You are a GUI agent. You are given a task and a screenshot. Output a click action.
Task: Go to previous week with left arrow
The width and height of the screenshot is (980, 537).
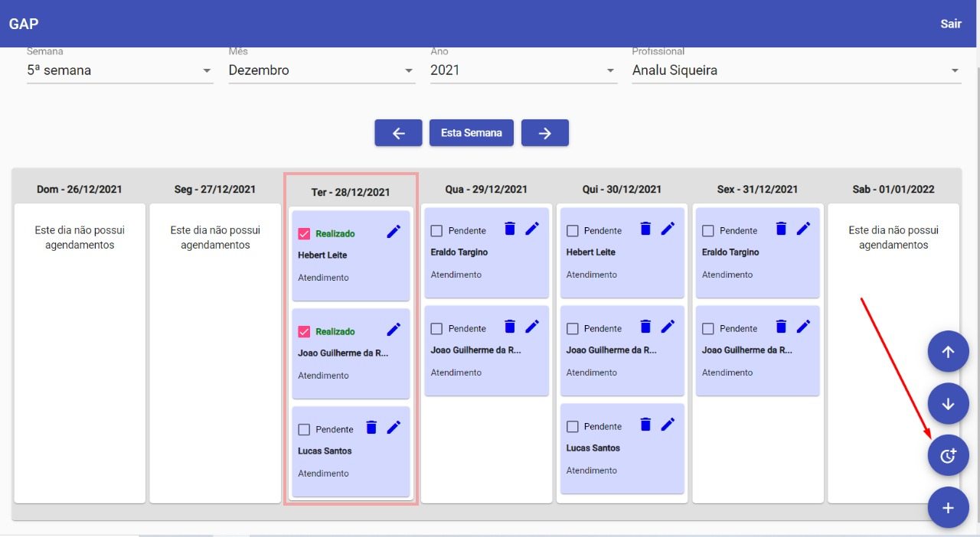coord(398,132)
